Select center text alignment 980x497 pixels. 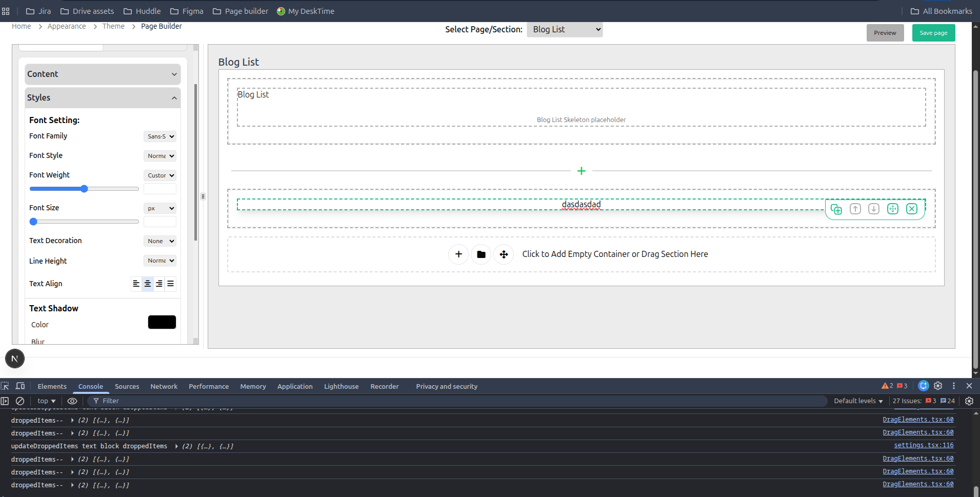point(148,284)
